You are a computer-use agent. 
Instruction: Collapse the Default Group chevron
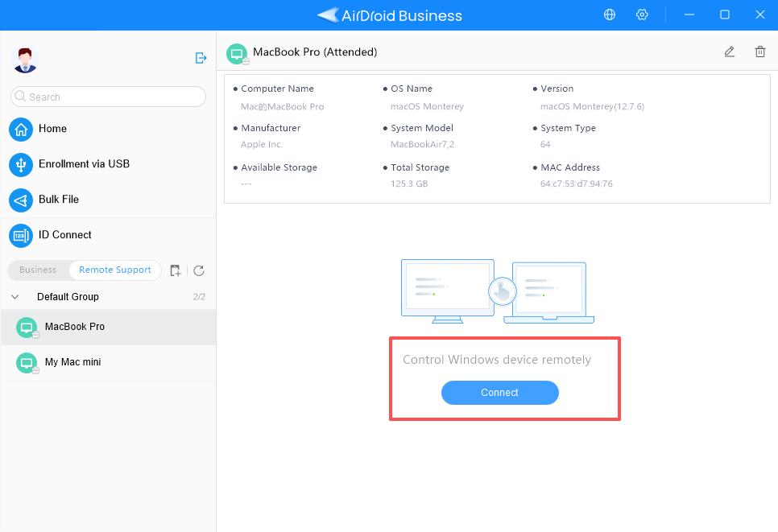[14, 296]
